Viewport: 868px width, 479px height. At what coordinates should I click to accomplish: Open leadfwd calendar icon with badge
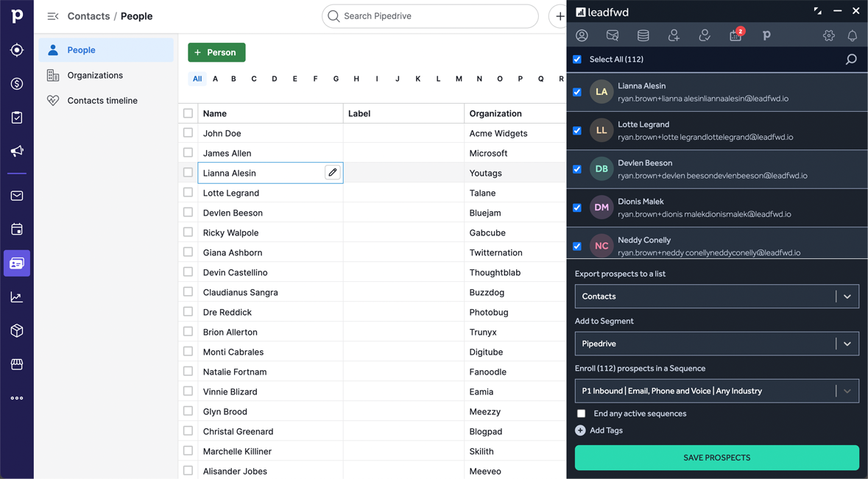click(x=735, y=35)
